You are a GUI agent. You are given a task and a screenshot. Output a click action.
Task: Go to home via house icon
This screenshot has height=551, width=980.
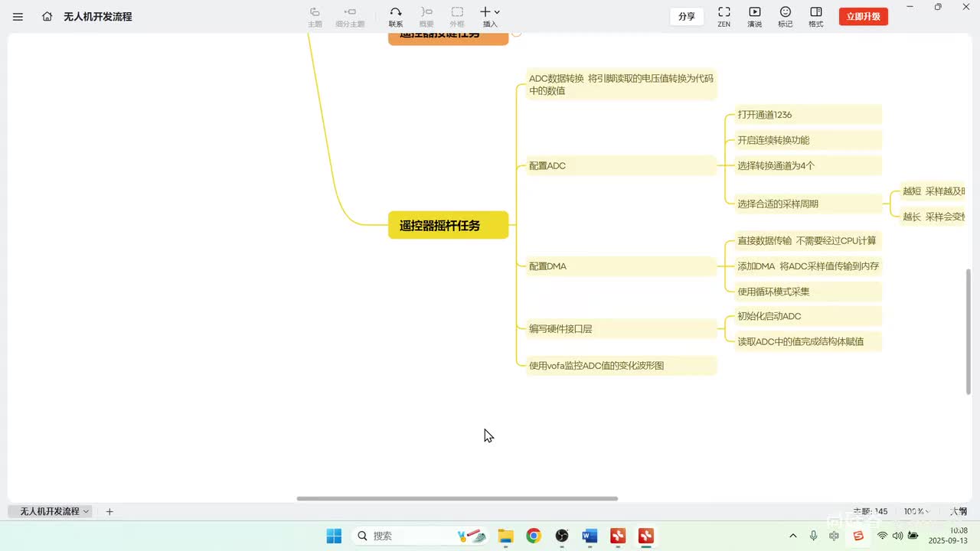tap(47, 16)
